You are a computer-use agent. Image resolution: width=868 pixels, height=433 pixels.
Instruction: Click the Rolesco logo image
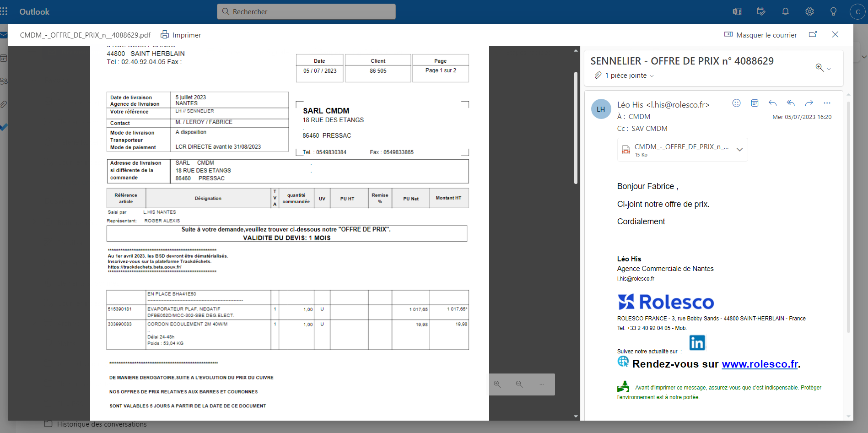(666, 302)
